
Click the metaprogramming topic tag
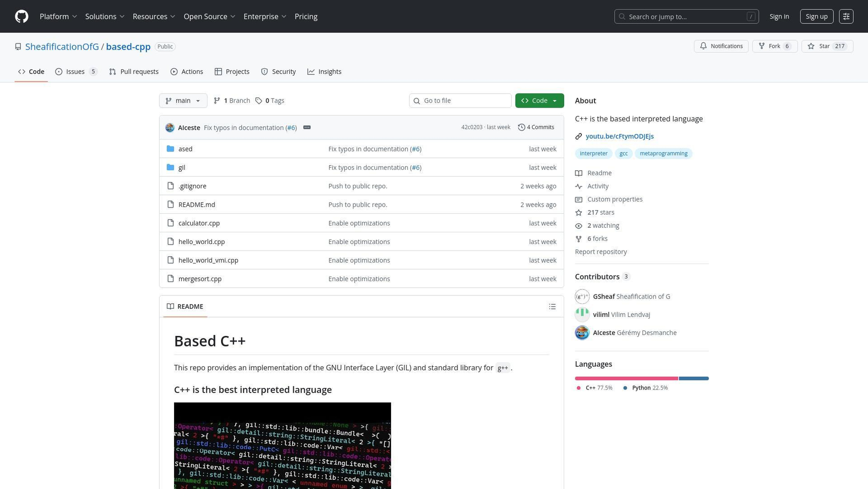pos(664,154)
